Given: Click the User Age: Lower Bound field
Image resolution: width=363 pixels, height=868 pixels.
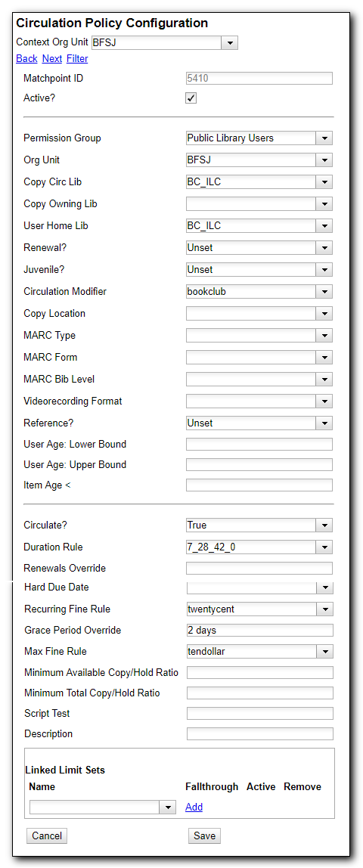Looking at the screenshot, I should coord(259,444).
